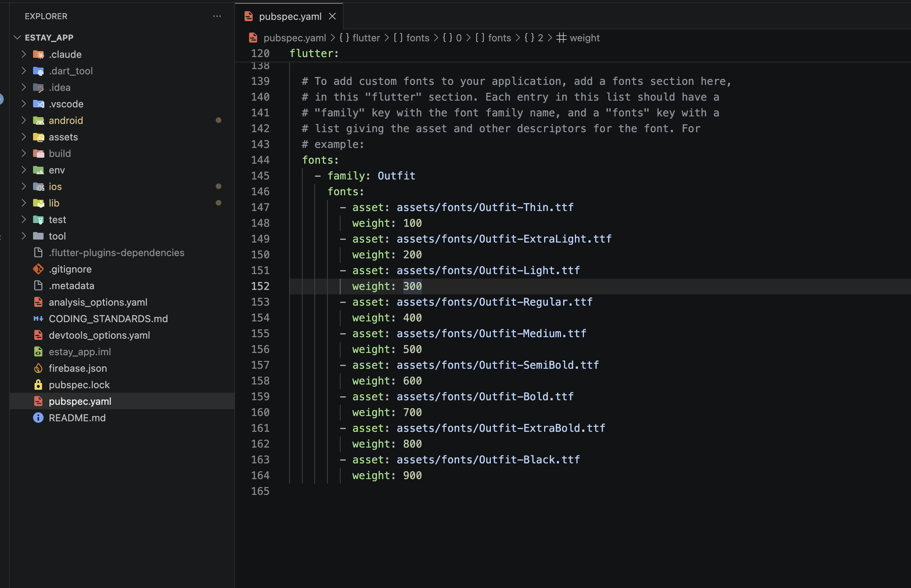Click the Outfit-Black.ttf asset path
Image resolution: width=911 pixels, height=588 pixels.
coord(488,460)
